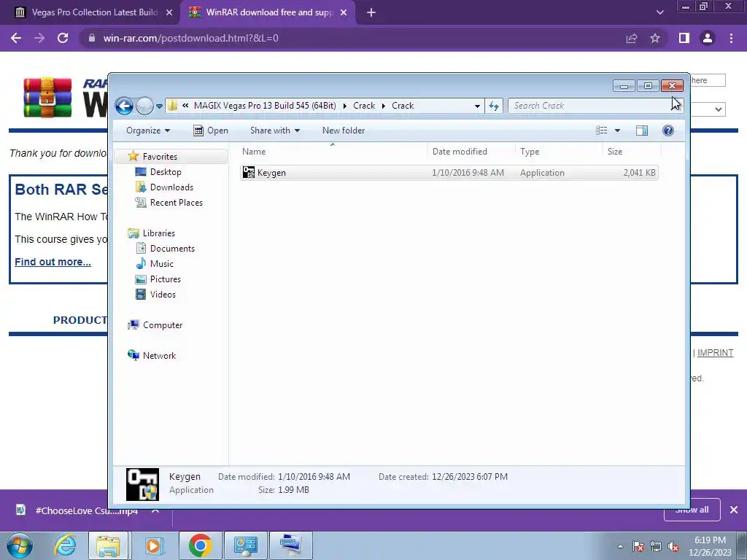Viewport: 747px width, 560px height.
Task: Reload the WinRAR page in Chrome
Action: (63, 38)
